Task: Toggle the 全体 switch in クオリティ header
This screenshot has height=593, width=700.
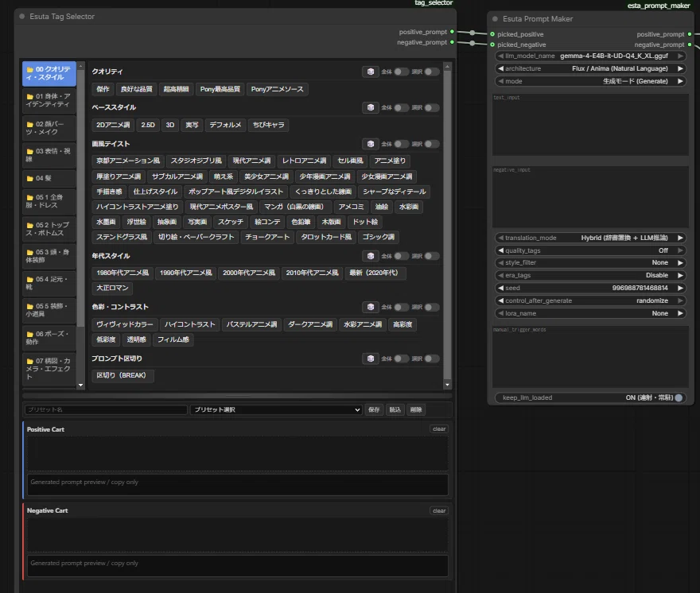Action: tap(400, 72)
